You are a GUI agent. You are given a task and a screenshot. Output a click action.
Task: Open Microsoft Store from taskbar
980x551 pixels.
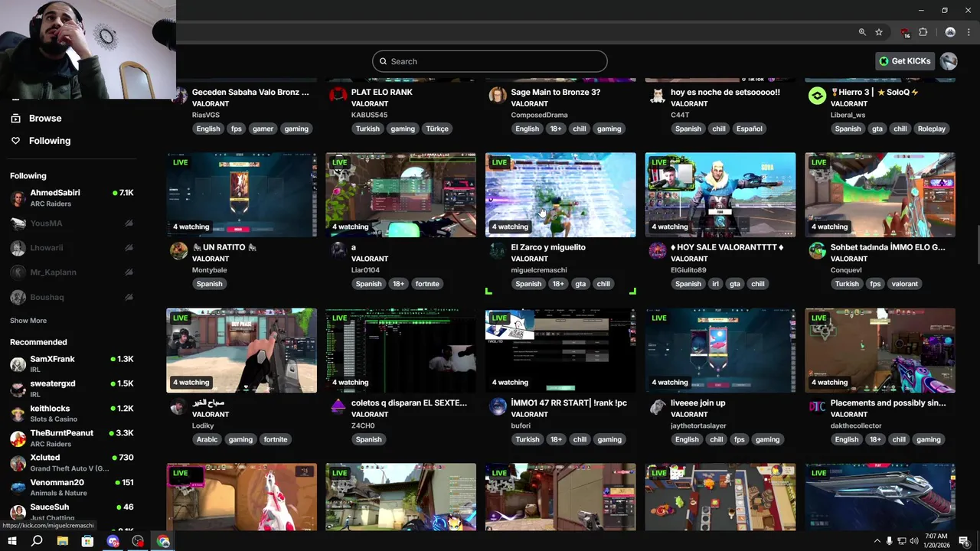click(87, 541)
